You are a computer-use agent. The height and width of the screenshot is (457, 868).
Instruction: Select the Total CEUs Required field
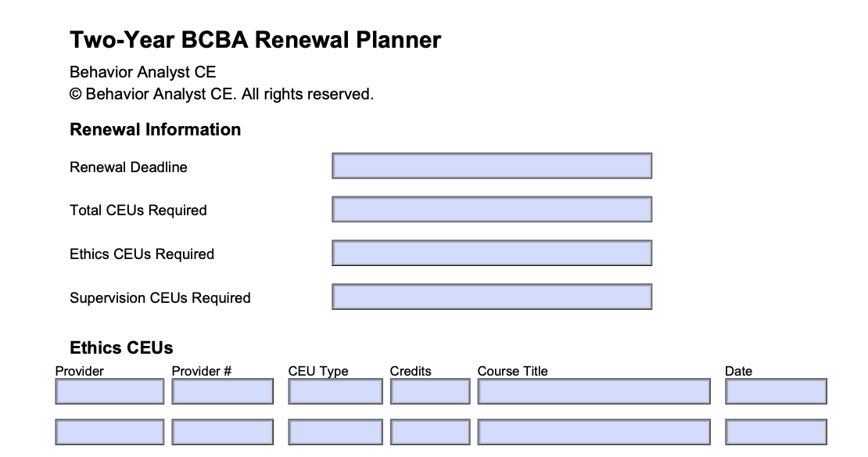tap(491, 210)
